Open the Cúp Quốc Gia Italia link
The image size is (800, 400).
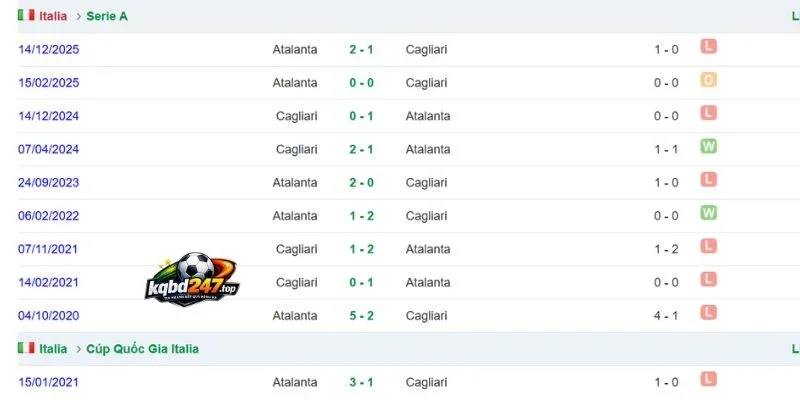pos(142,349)
